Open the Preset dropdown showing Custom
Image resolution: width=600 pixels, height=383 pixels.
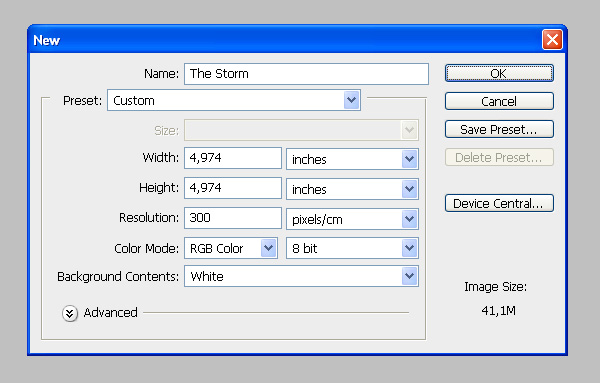tap(234, 100)
